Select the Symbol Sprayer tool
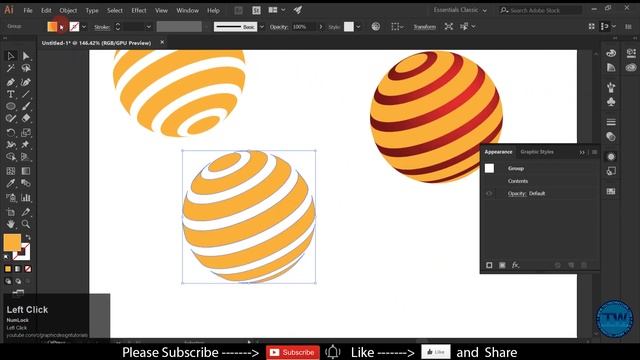The height and width of the screenshot is (360, 640). pyautogui.click(x=11, y=198)
